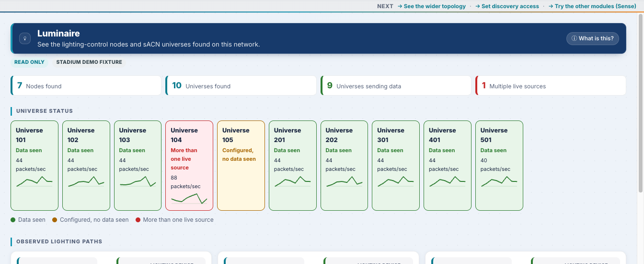Viewport: 644px width, 264px height.
Task: Click the READ ONLY badge
Action: tap(29, 62)
